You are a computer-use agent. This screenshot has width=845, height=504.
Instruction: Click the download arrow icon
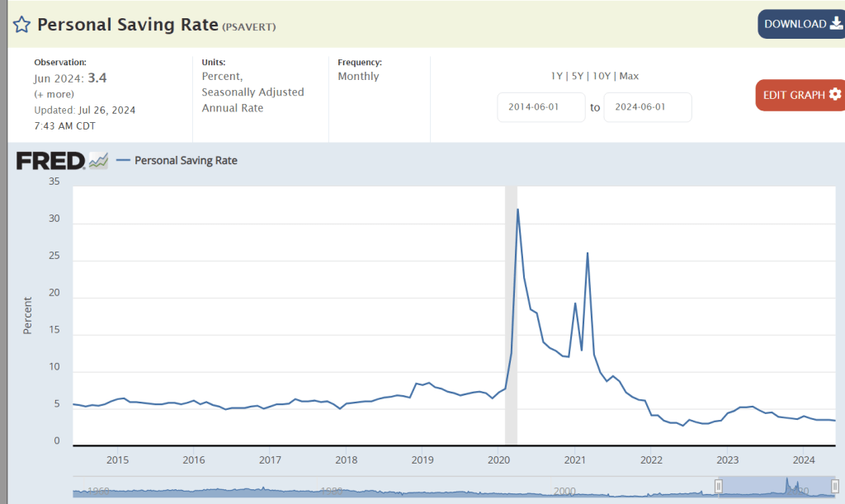tap(835, 24)
